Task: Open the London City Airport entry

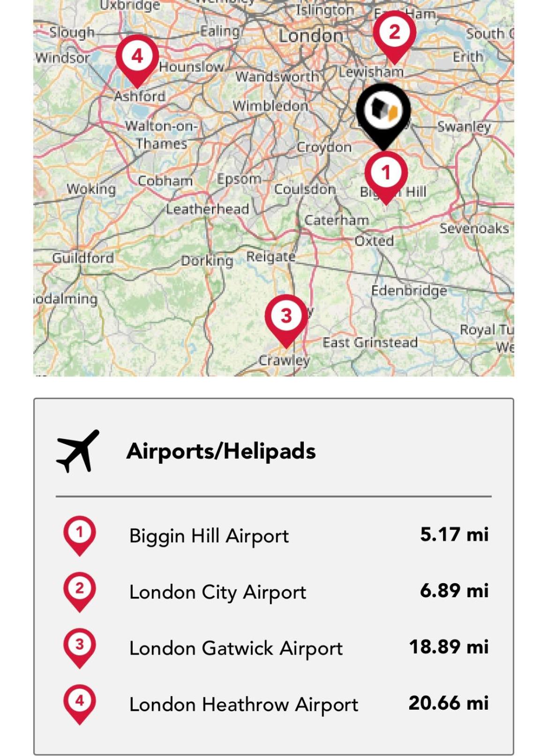Action: tap(218, 592)
